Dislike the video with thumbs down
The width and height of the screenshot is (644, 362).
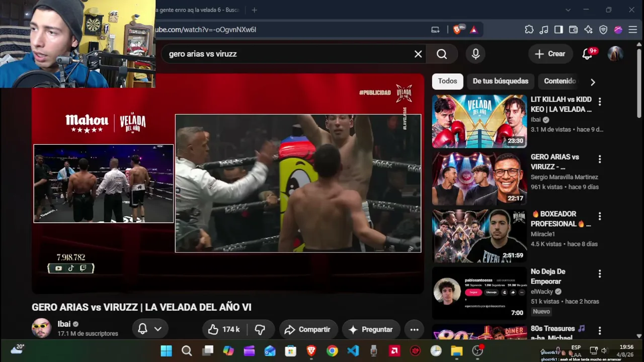pyautogui.click(x=260, y=329)
